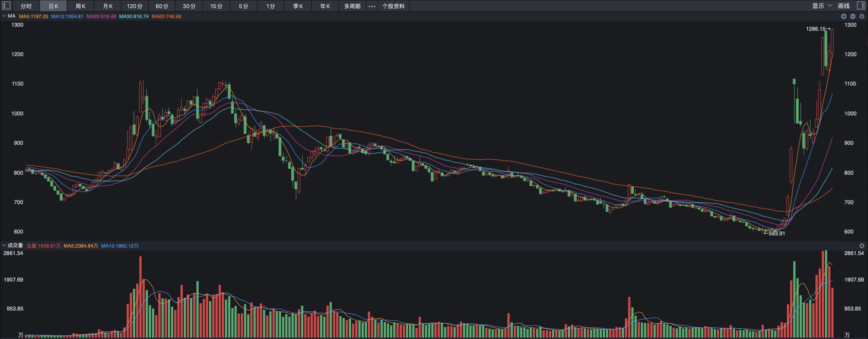Open the 多周期 multi-period view

(x=352, y=6)
